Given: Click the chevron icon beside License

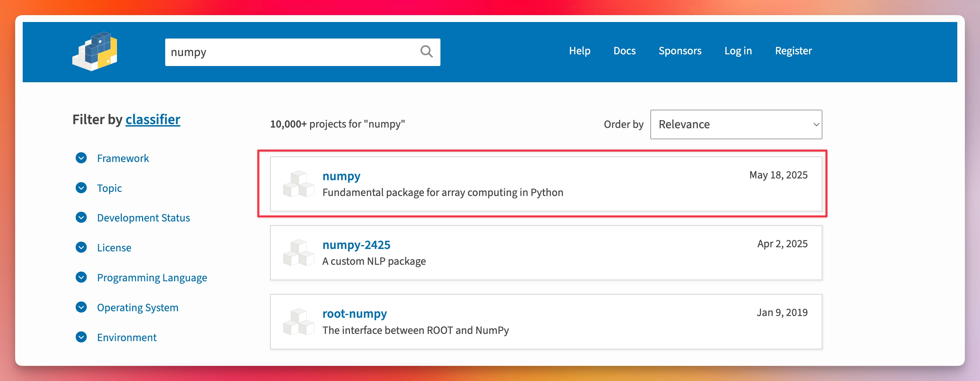Looking at the screenshot, I should pyautogui.click(x=81, y=248).
